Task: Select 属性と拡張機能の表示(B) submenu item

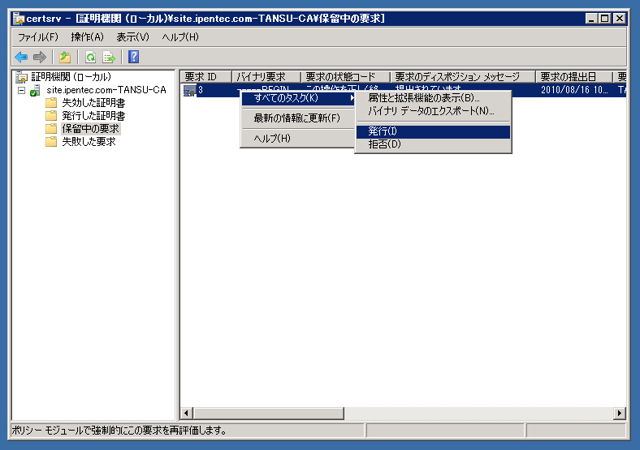Action: [433, 98]
